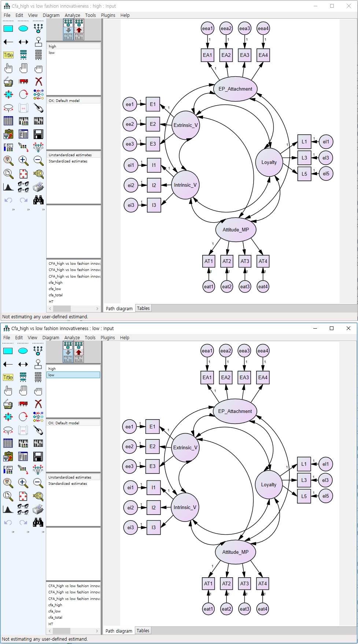
Task: Click rotate indicators tool in high window
Action: tap(23, 95)
